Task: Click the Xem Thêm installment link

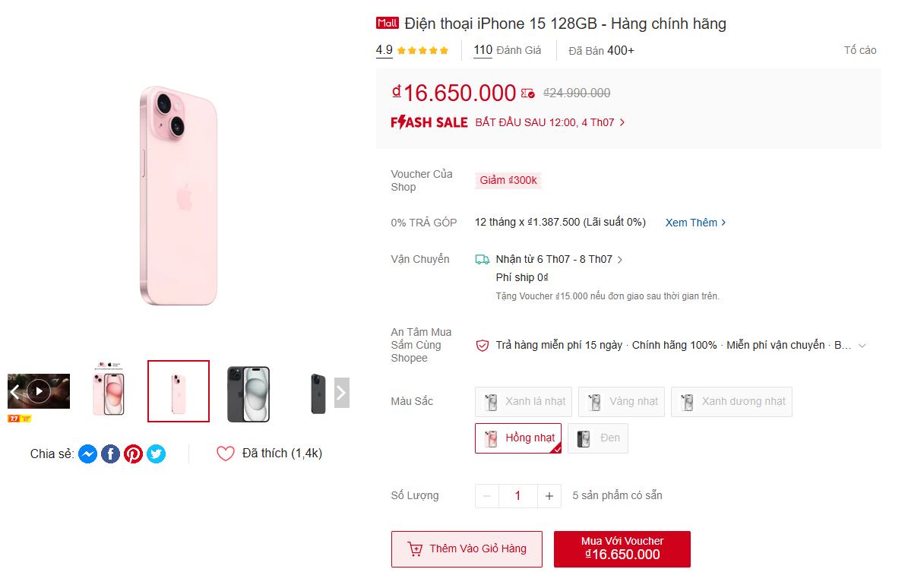Action: pyautogui.click(x=691, y=222)
